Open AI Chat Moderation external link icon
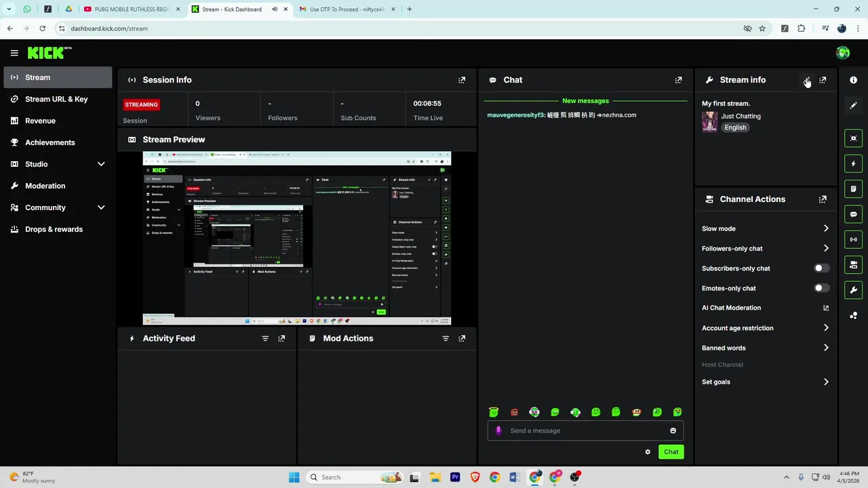Screen dimensions: 868x488 [x=826, y=308]
